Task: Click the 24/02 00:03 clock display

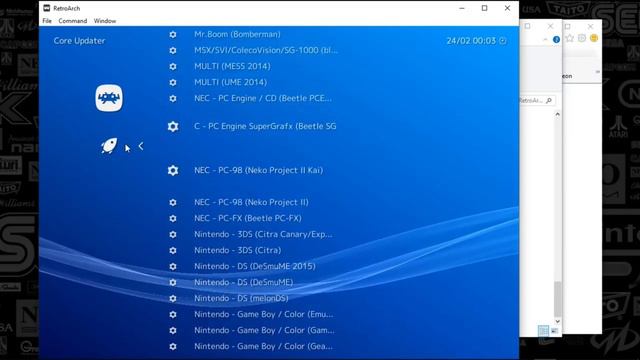Action: 471,41
